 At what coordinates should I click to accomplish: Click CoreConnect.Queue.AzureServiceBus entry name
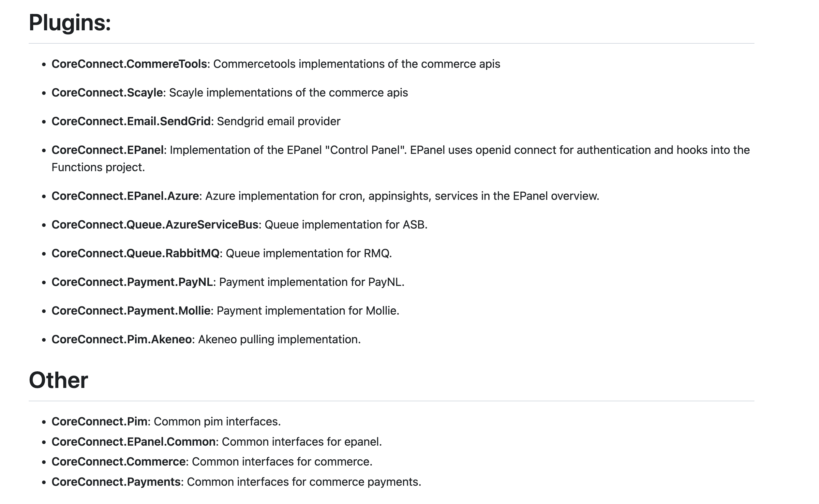155,225
